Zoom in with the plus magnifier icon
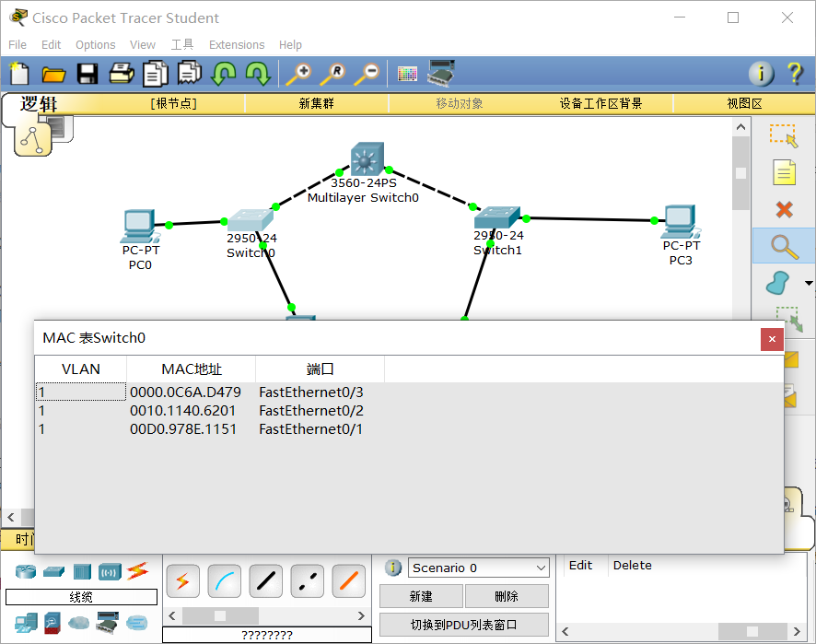Screen dimensions: 816x644 point(298,74)
